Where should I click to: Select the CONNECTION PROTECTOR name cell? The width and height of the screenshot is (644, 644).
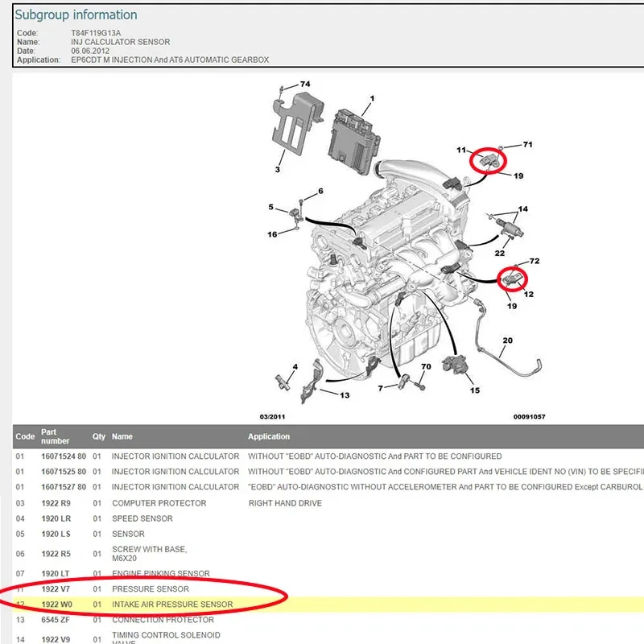tap(163, 620)
